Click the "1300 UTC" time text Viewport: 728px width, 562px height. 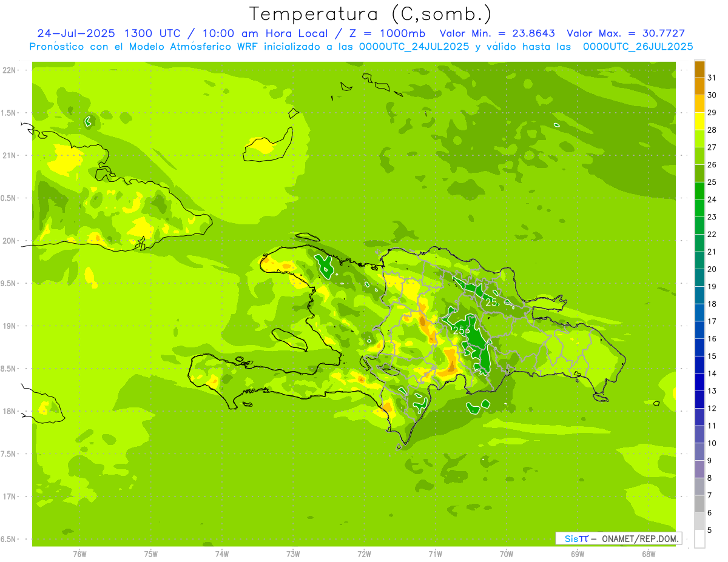pyautogui.click(x=152, y=33)
